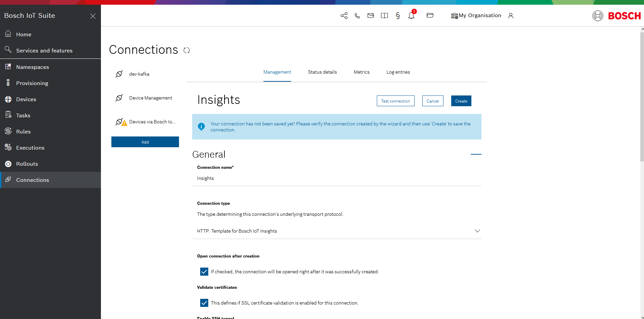Open the notifications bell icon
Viewport: 644px width, 319px height.
click(x=412, y=15)
